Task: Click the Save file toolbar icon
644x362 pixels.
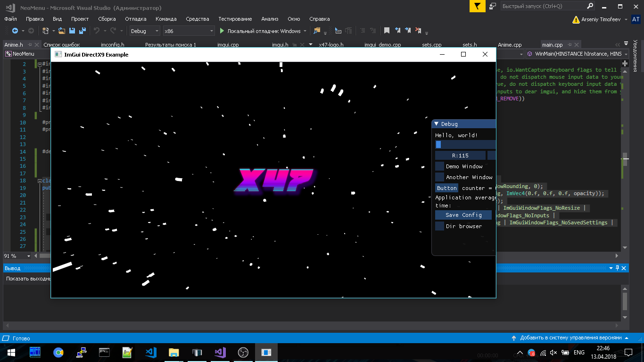Action: (72, 31)
